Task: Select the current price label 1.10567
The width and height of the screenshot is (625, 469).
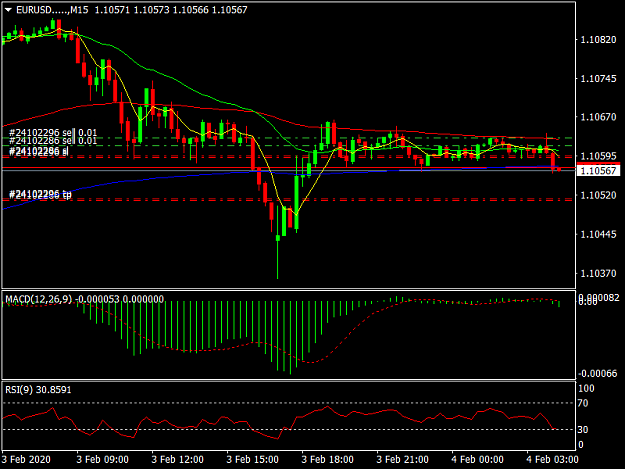Action: 598,171
